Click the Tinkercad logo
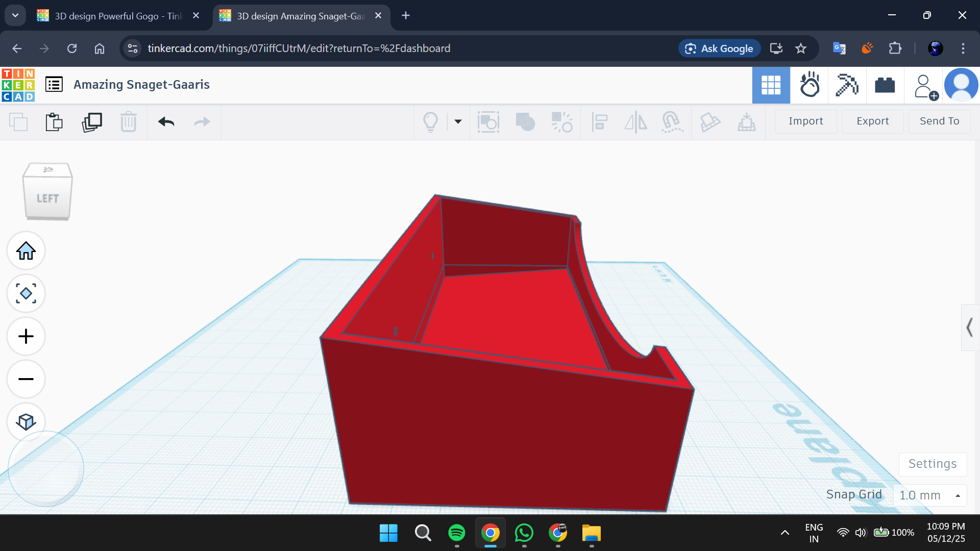The height and width of the screenshot is (551, 980). tap(18, 85)
